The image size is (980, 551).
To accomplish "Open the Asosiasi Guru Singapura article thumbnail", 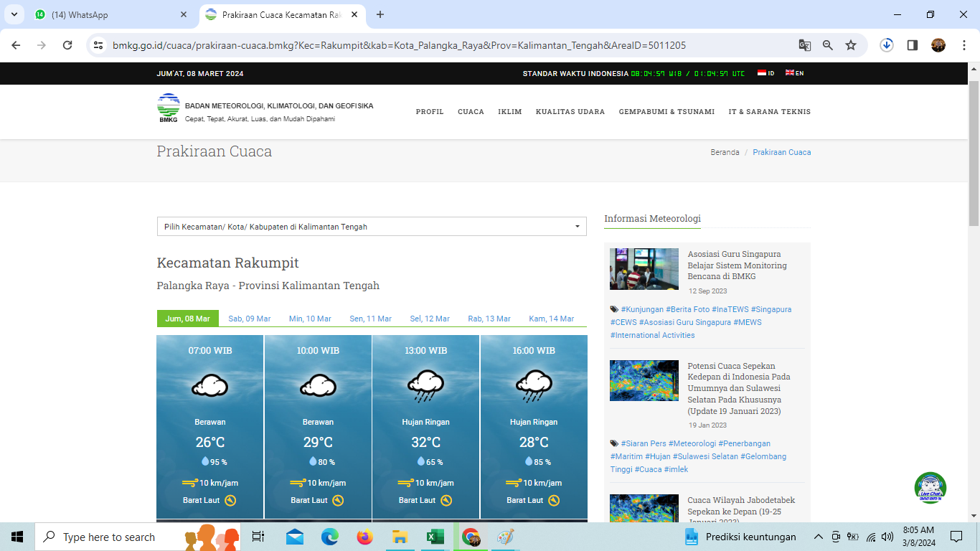I will click(x=644, y=269).
